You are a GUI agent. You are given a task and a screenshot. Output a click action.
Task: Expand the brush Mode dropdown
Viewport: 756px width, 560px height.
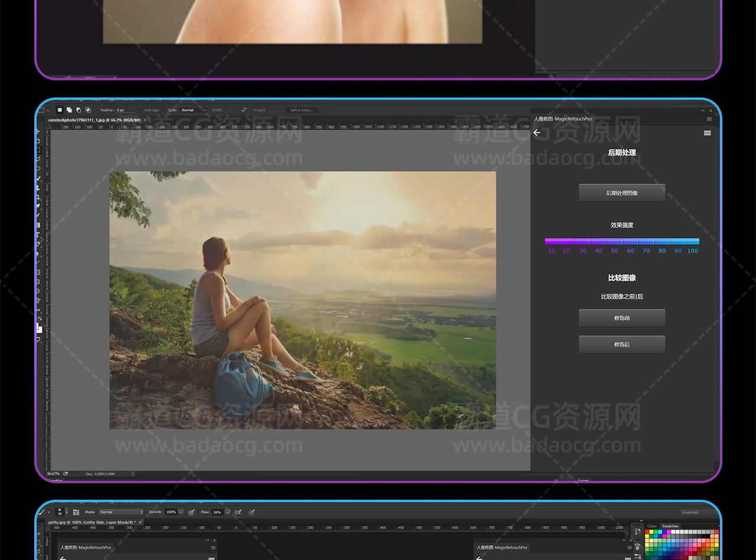(x=121, y=512)
